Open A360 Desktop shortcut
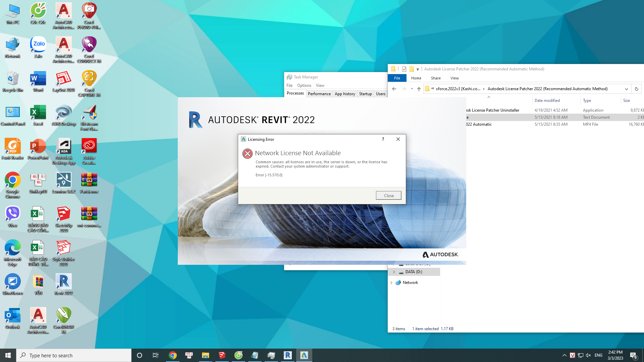The width and height of the screenshot is (644, 362). click(64, 115)
